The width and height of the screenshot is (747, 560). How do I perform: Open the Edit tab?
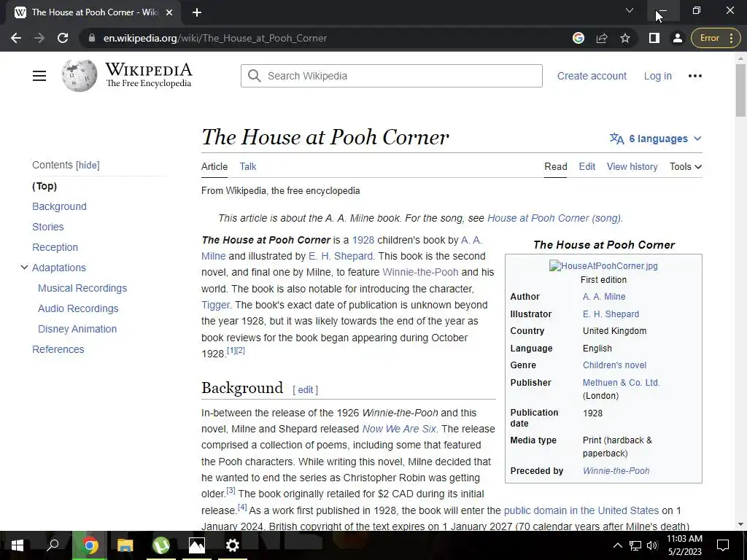[587, 167]
